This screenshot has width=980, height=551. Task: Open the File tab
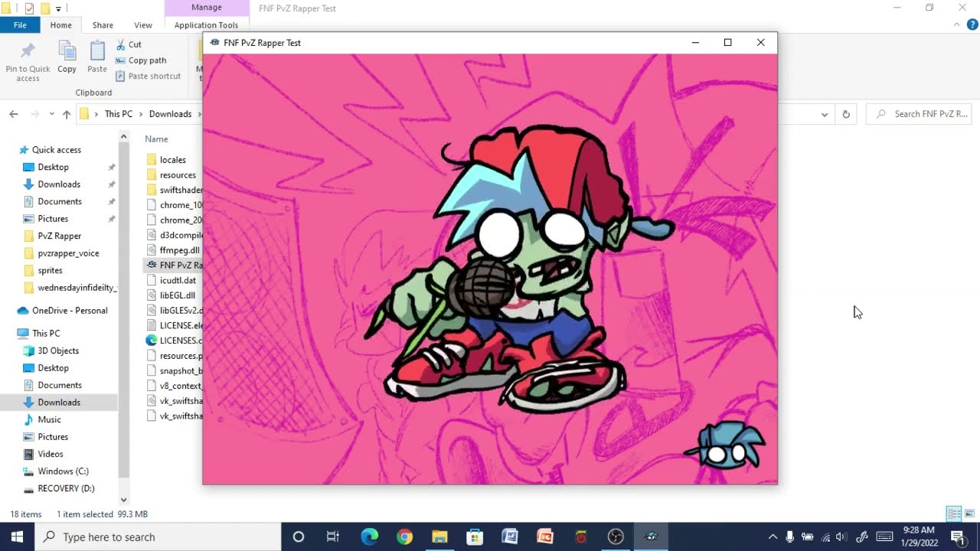[20, 25]
